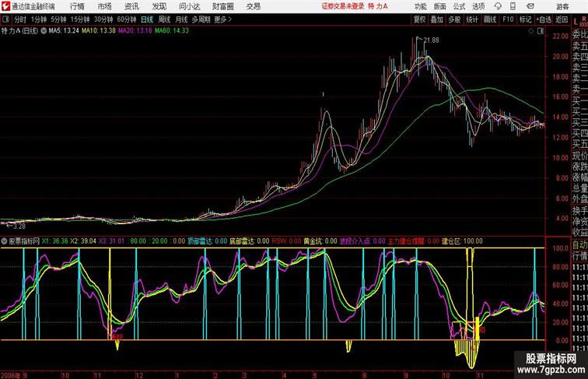
Task: Switch to 月线 monthly period
Action: (181, 19)
